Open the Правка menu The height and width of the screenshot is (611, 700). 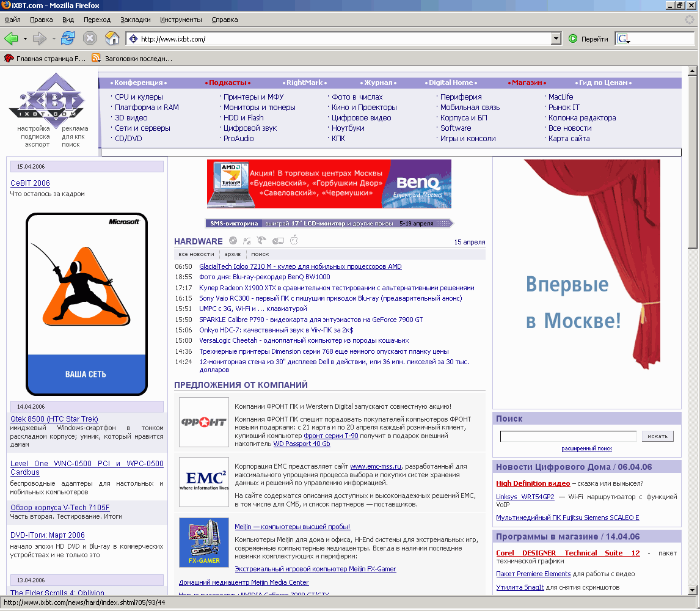(42, 20)
